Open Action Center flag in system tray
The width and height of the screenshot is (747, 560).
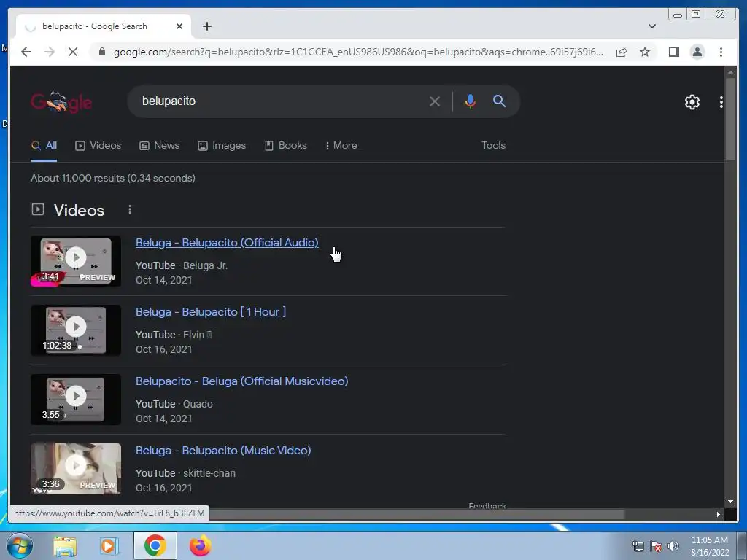[656, 546]
